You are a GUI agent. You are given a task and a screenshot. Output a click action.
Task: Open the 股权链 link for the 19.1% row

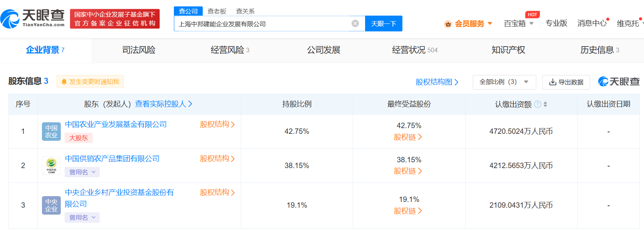408,211
